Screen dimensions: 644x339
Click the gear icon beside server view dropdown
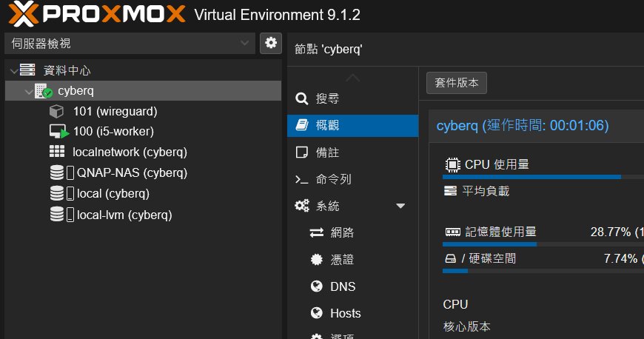[271, 43]
